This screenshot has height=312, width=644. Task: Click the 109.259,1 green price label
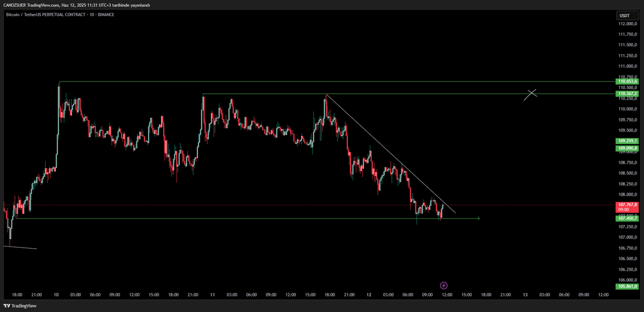tap(627, 141)
